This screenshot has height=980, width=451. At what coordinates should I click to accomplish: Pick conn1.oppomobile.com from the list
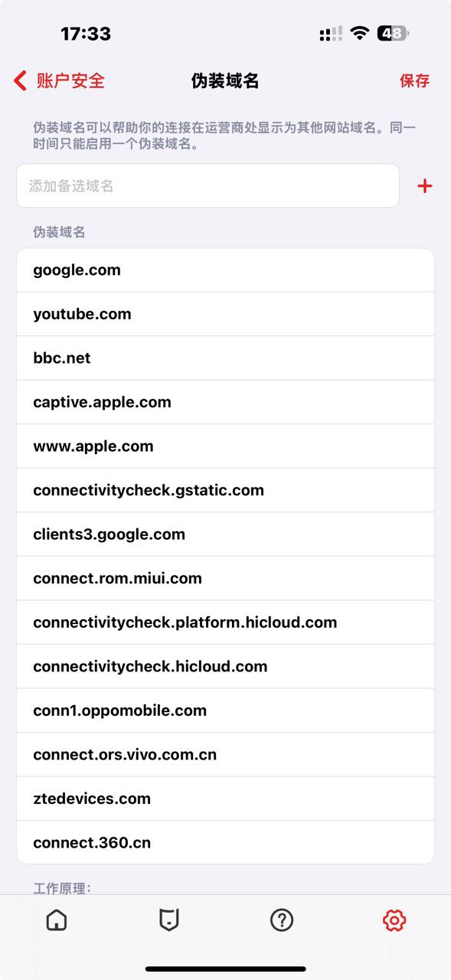225,710
